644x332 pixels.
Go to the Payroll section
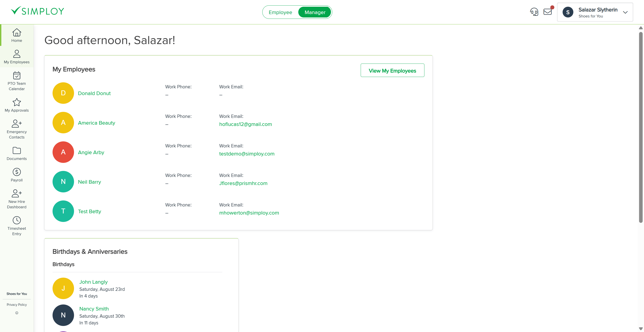point(17,175)
